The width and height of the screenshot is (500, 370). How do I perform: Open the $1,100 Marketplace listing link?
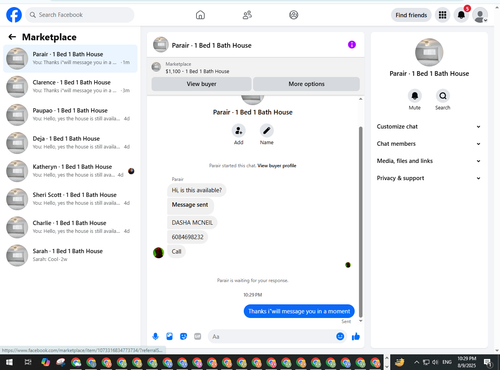point(197,71)
